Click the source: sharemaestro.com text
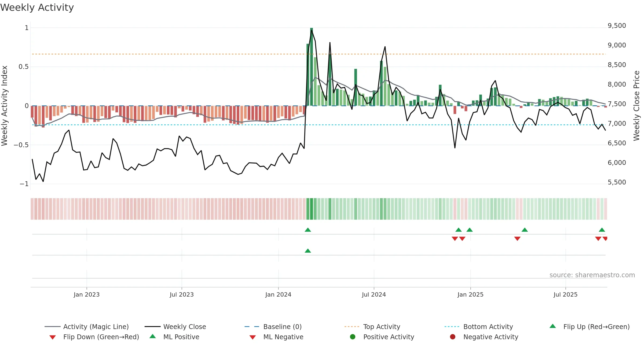 [592, 275]
